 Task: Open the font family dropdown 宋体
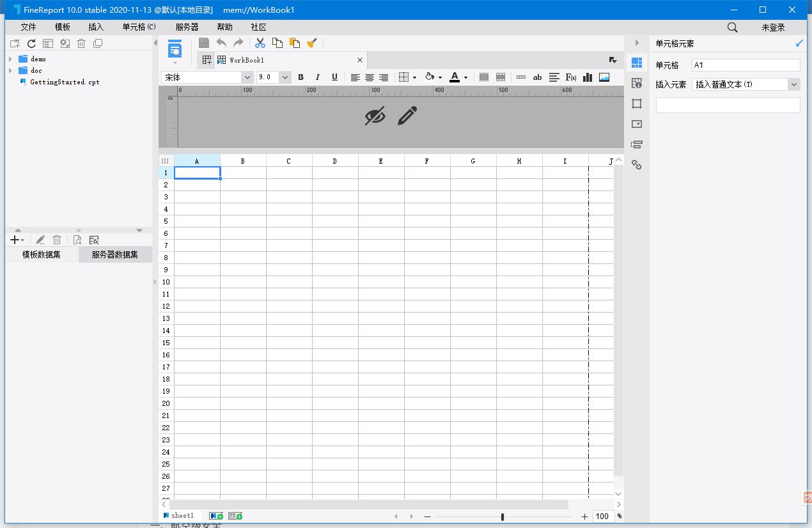coord(247,77)
